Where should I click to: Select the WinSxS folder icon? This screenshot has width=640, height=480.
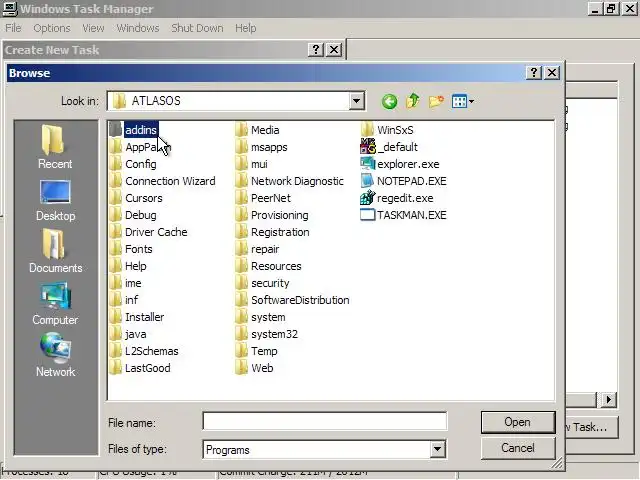(x=367, y=129)
